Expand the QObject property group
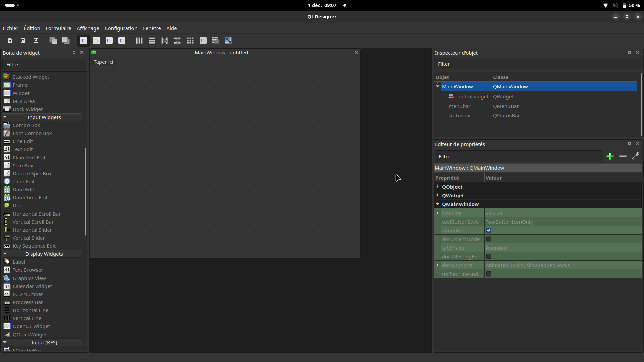Screen dimensions: 644x362 tap(438, 187)
